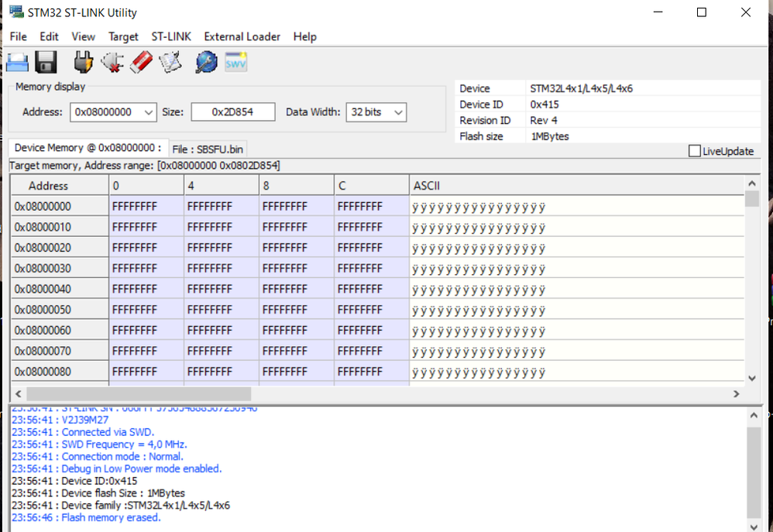Click memory table horizontal scroll right arrow
773x532 pixels.
[x=736, y=393]
